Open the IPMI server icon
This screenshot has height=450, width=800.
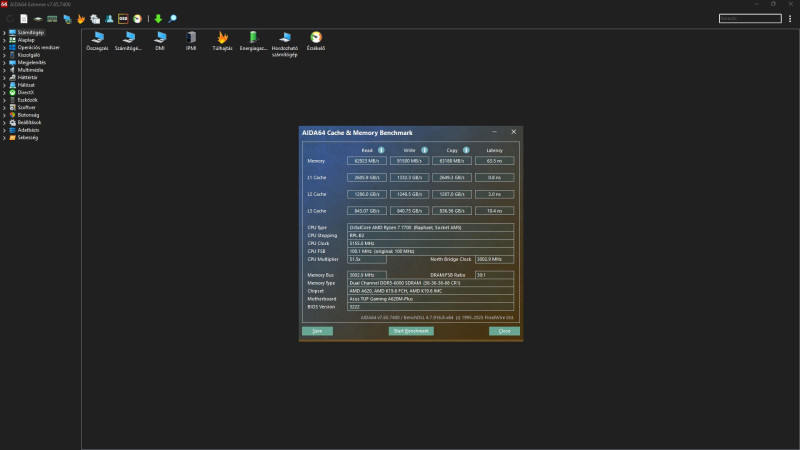click(191, 41)
